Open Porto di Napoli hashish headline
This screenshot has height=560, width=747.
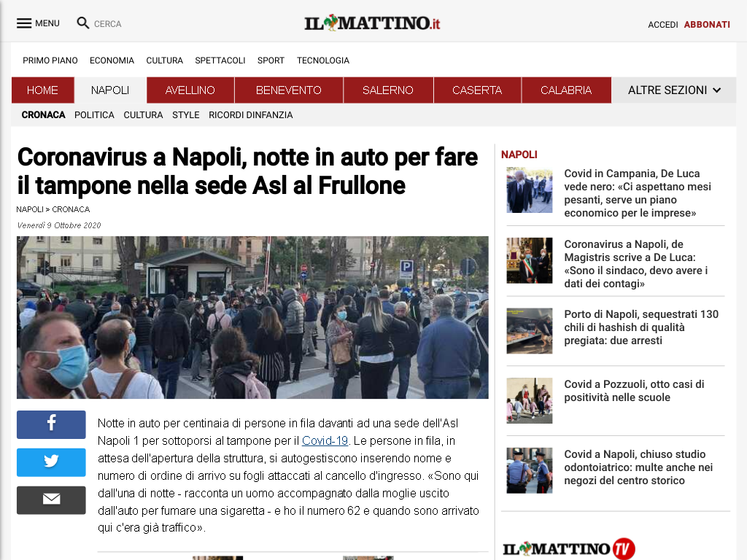click(x=641, y=327)
